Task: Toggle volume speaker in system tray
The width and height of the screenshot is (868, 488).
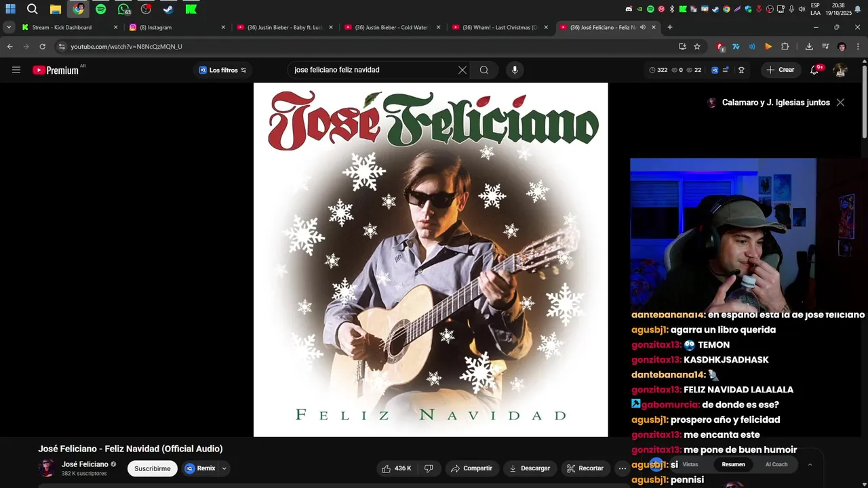Action: (x=802, y=9)
